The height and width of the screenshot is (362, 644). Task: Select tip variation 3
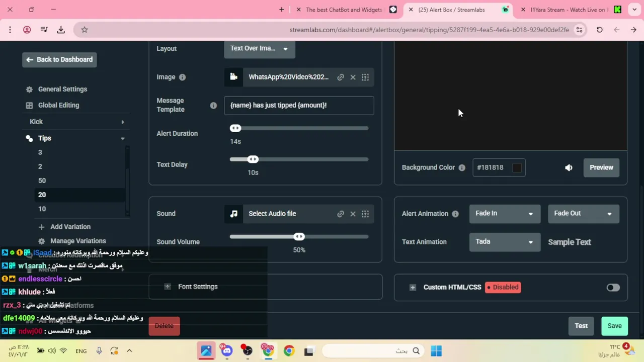(x=40, y=152)
